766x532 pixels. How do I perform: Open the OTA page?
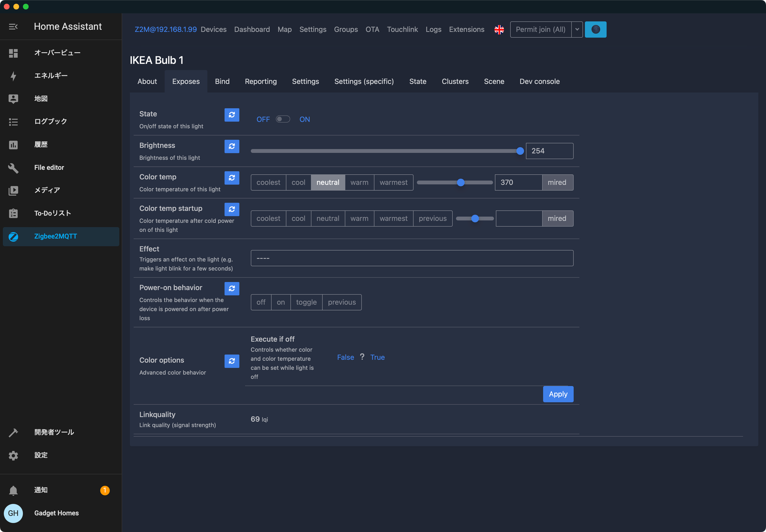click(x=372, y=29)
